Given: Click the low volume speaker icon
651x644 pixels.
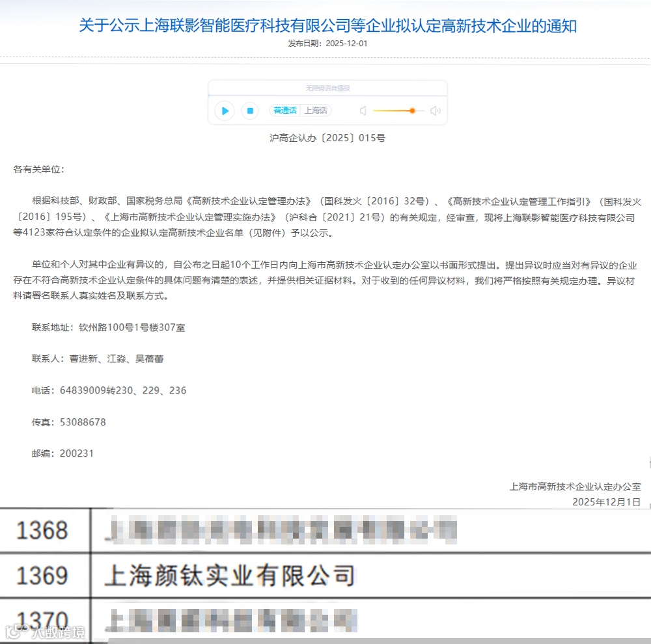Looking at the screenshot, I should (363, 111).
